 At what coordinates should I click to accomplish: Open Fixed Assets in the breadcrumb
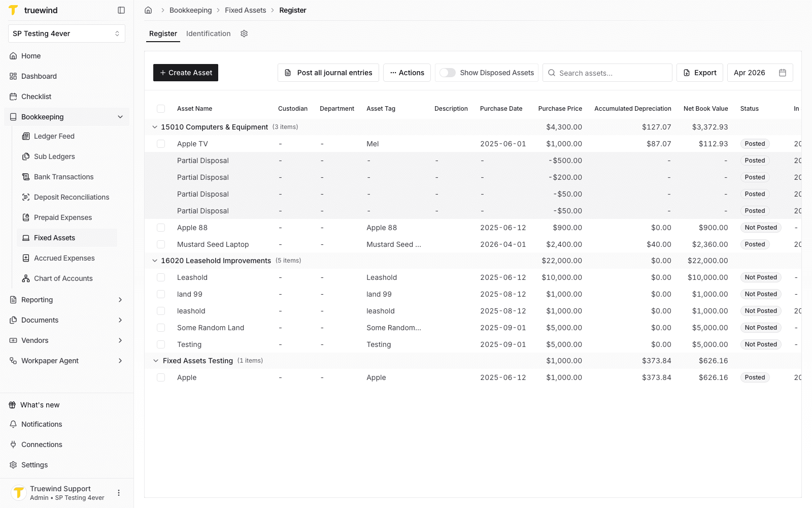[245, 10]
